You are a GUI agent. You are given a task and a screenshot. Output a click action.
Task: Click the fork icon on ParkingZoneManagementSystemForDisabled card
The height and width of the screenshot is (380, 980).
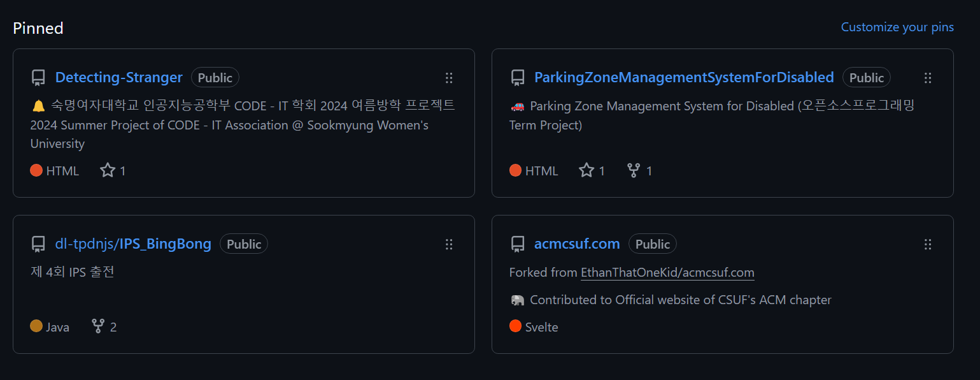(632, 170)
